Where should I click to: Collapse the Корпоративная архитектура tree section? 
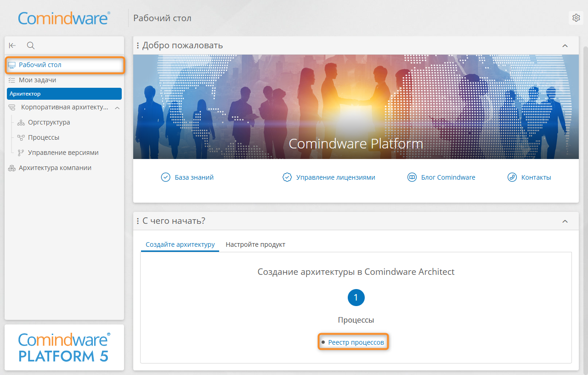pos(117,108)
